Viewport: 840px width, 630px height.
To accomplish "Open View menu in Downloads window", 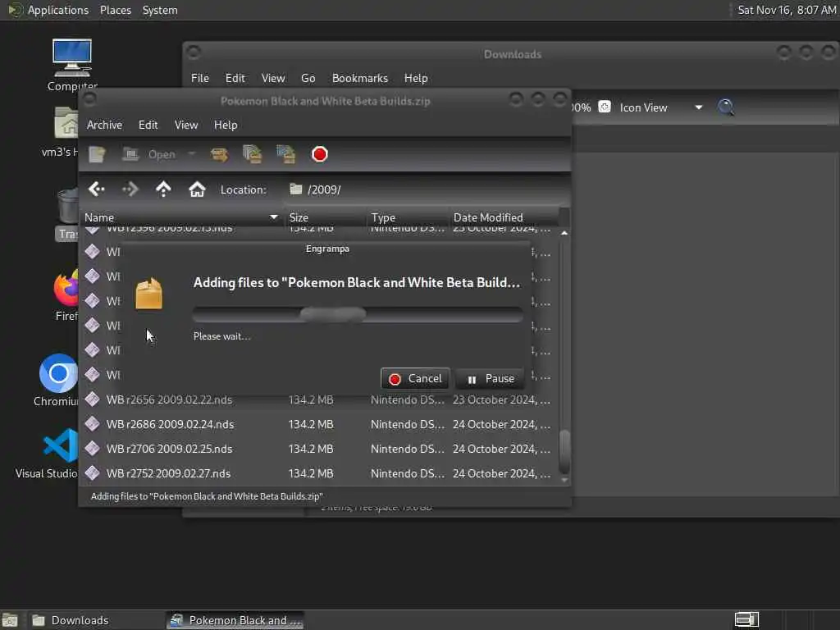I will pyautogui.click(x=273, y=78).
